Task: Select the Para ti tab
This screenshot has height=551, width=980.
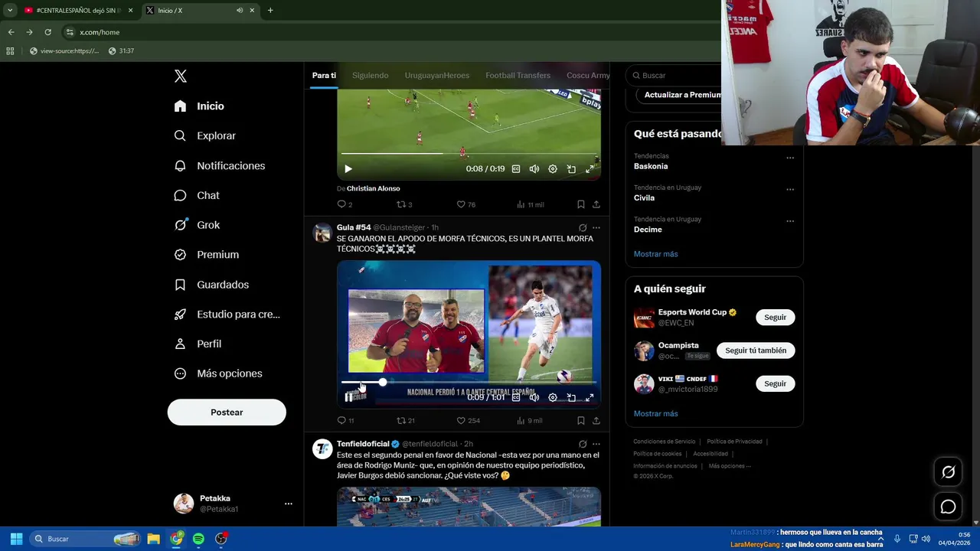Action: pos(324,75)
